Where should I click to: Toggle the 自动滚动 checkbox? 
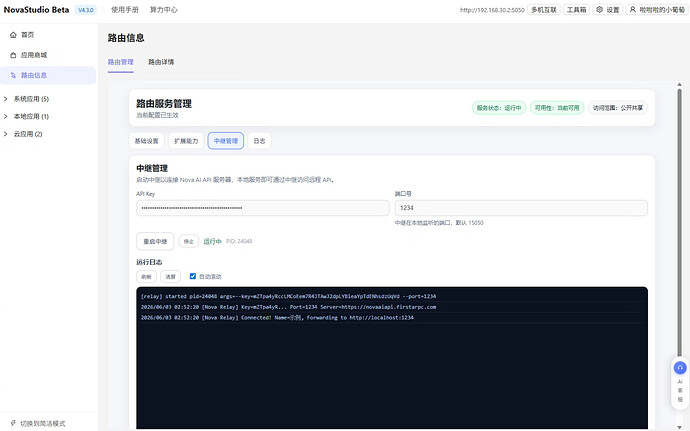[193, 276]
